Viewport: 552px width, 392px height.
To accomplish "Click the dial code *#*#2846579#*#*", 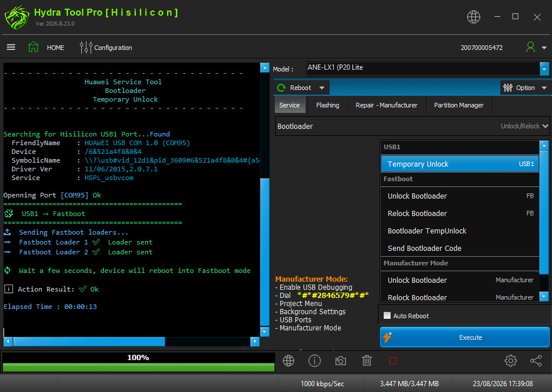I will (x=333, y=295).
